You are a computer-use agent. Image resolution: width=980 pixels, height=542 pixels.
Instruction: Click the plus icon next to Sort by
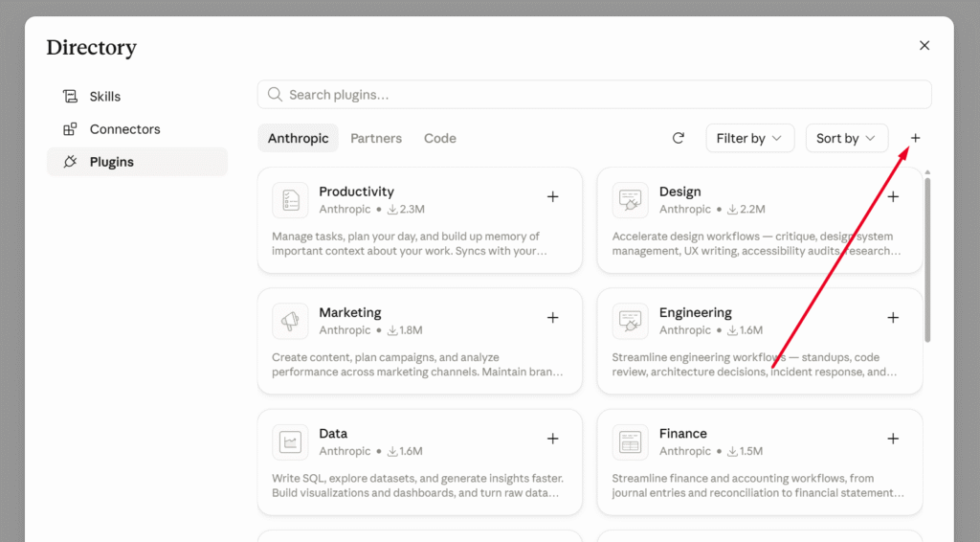click(x=915, y=138)
